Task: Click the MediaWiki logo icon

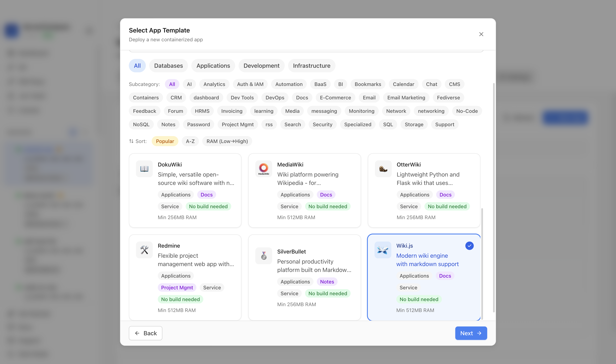Action: coord(264,169)
